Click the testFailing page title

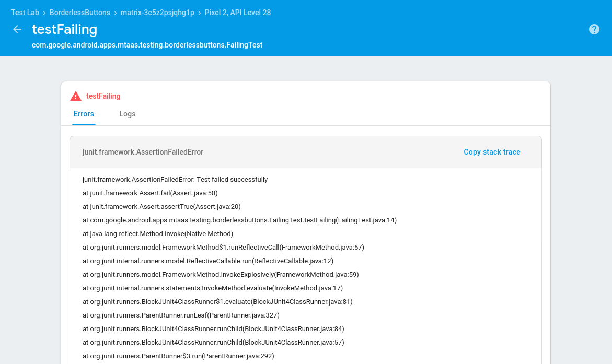coord(64,29)
